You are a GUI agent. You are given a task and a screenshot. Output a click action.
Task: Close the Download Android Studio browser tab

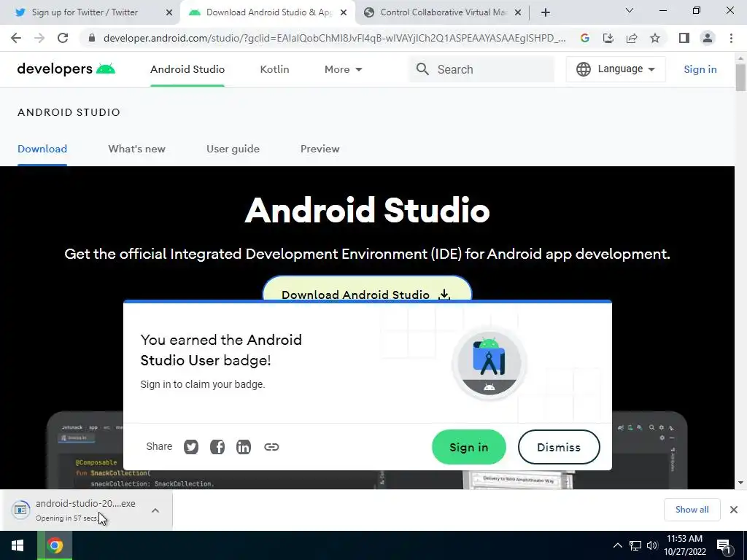[344, 13]
